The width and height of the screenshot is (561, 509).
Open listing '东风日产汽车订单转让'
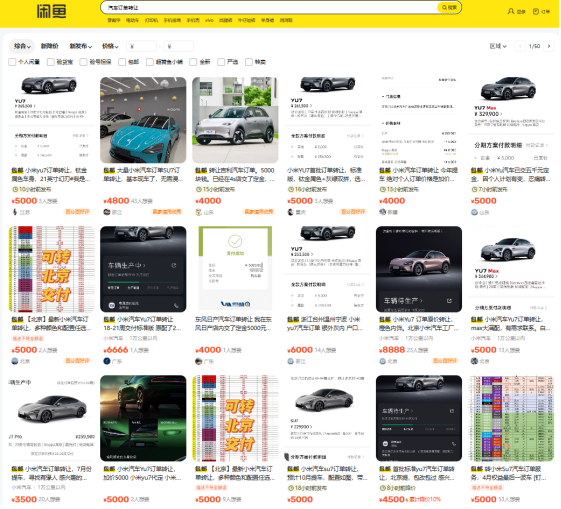pyautogui.click(x=233, y=323)
